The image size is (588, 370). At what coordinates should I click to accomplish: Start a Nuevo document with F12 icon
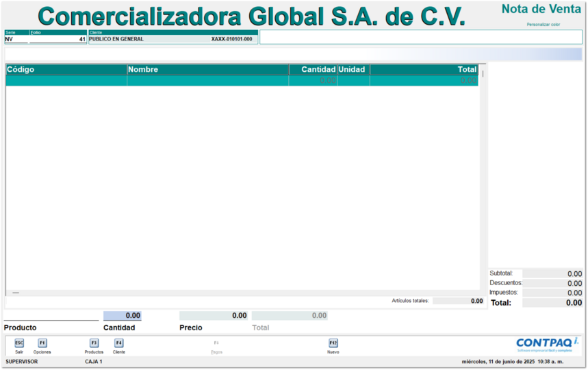point(333,343)
